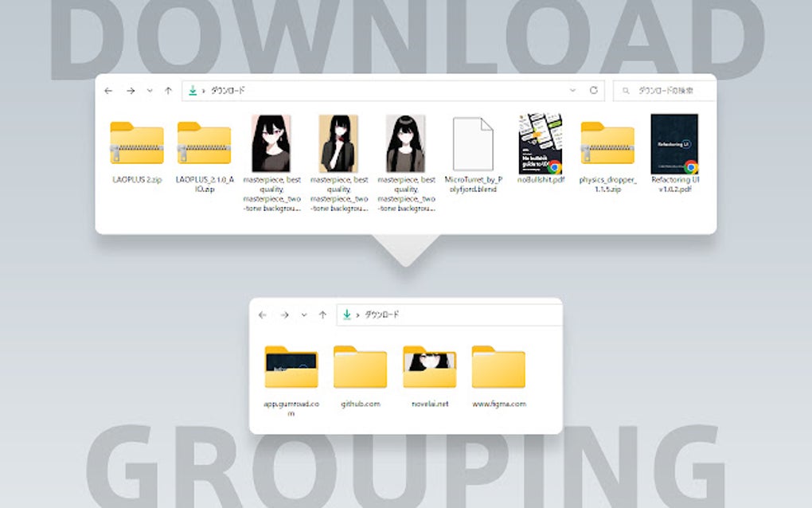Open the recent locations chevron in the top window
This screenshot has height=508, width=812.
pos(149,91)
